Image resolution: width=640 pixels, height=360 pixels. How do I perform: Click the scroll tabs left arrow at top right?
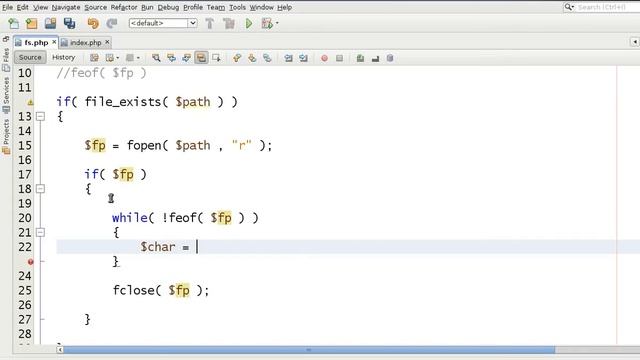coord(635,42)
